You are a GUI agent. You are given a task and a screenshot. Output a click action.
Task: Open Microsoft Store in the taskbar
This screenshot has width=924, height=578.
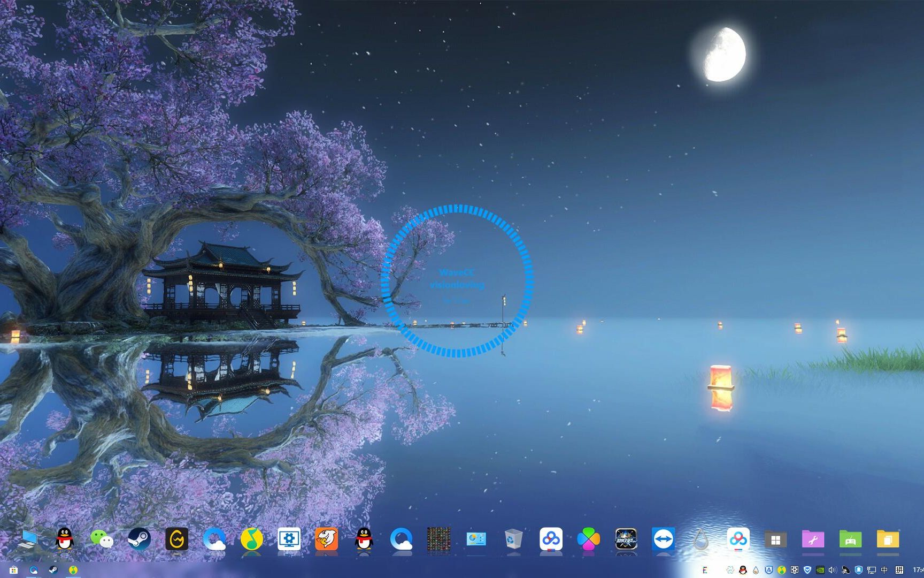(x=13, y=570)
